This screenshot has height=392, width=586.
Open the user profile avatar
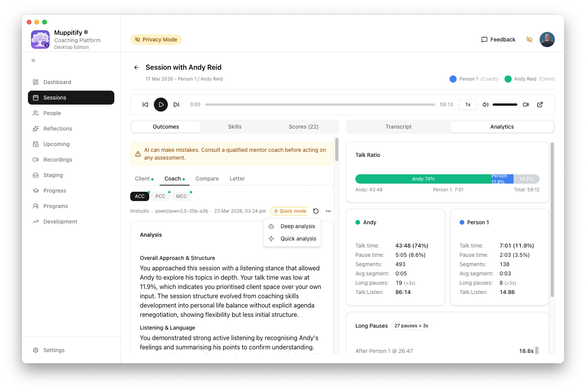tap(547, 40)
